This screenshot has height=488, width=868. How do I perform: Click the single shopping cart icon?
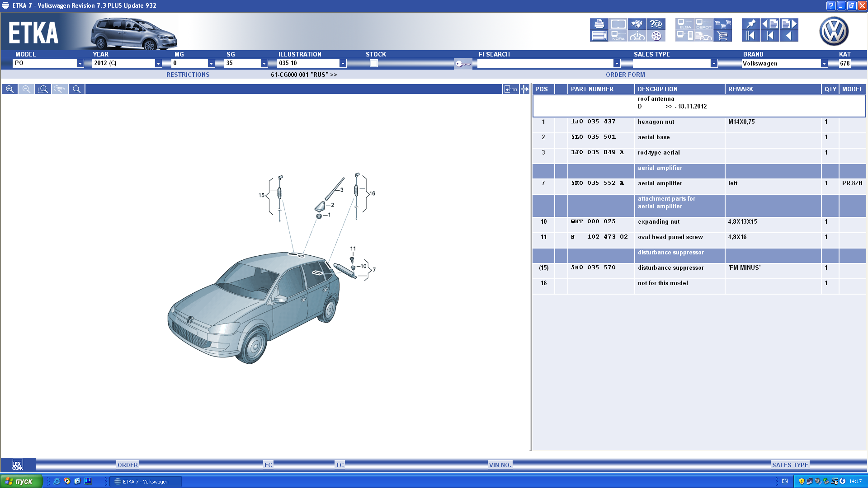tap(722, 36)
